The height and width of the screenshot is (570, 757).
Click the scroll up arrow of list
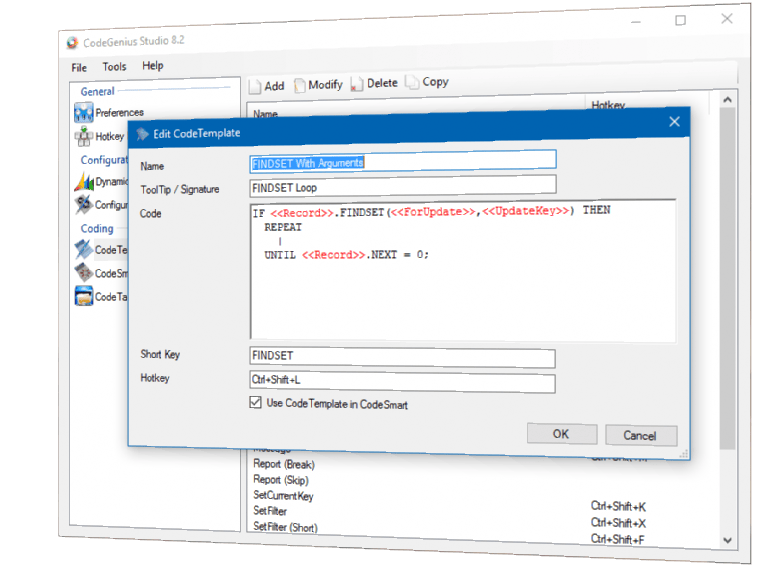(x=728, y=100)
